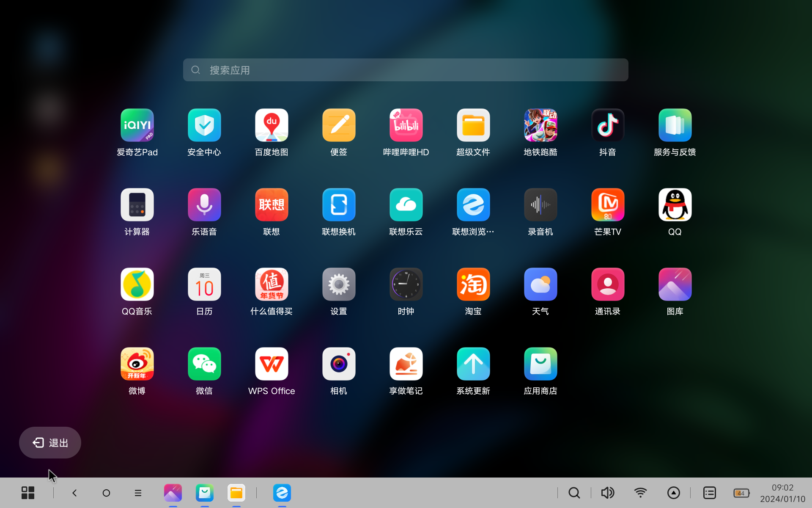
Task: Open 联想乐云 cloud app
Action: [406, 205]
